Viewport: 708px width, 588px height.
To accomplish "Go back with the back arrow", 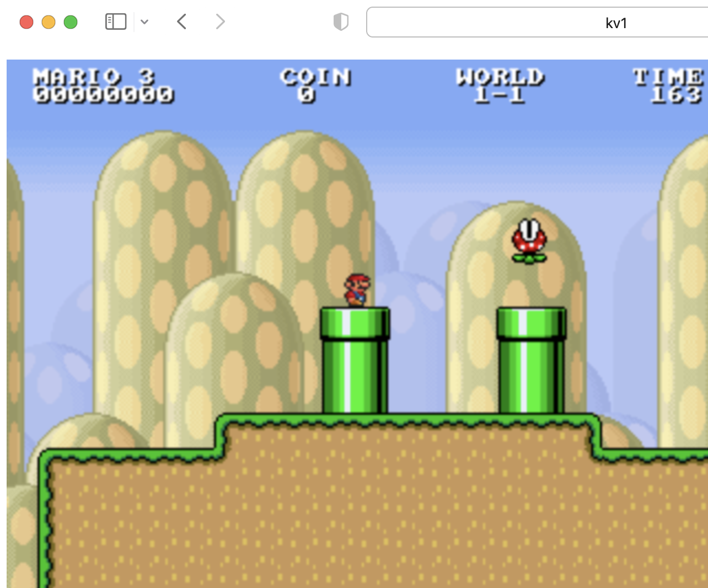I will coord(181,22).
